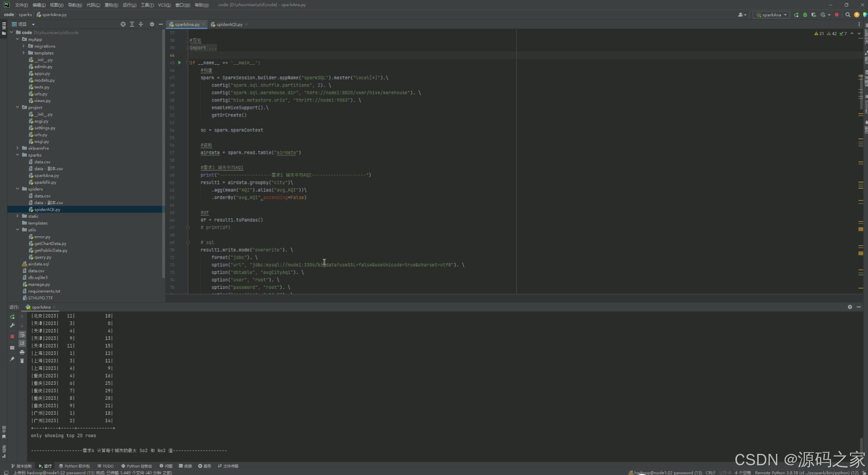Toggle soft-wrap in Run console
Image resolution: width=868 pixels, height=475 pixels.
pos(22,335)
